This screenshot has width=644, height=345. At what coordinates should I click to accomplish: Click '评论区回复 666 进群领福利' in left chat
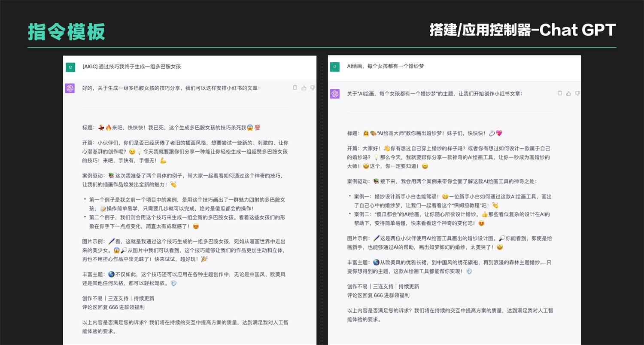coord(113,307)
